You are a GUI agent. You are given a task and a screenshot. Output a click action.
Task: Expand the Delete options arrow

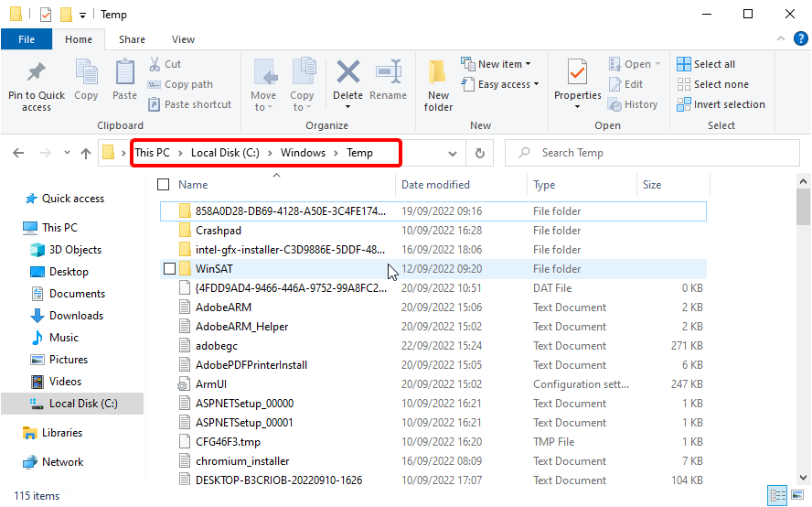[348, 107]
